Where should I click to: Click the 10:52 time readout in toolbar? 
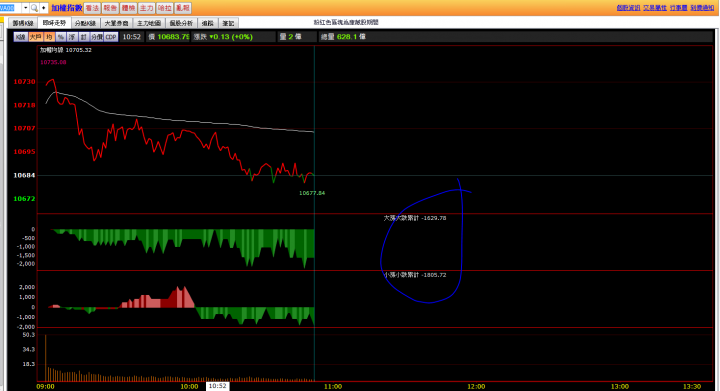pyautogui.click(x=131, y=37)
